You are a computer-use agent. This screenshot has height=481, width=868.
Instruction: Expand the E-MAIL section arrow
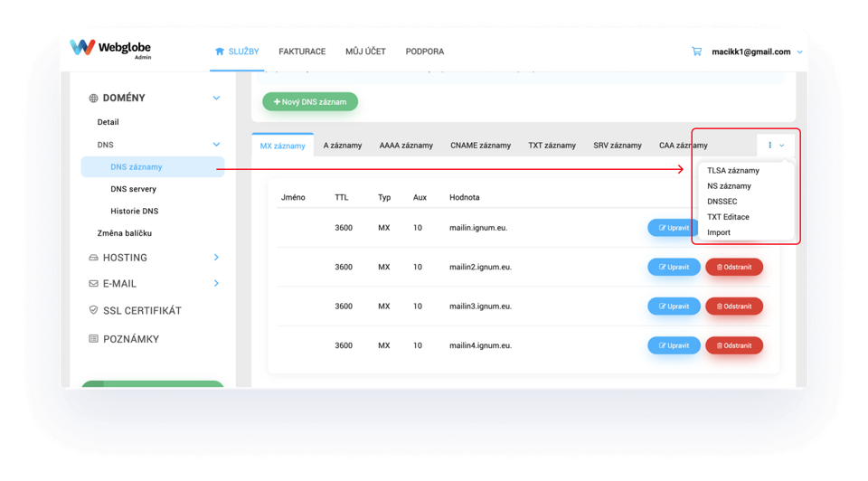[x=216, y=283]
